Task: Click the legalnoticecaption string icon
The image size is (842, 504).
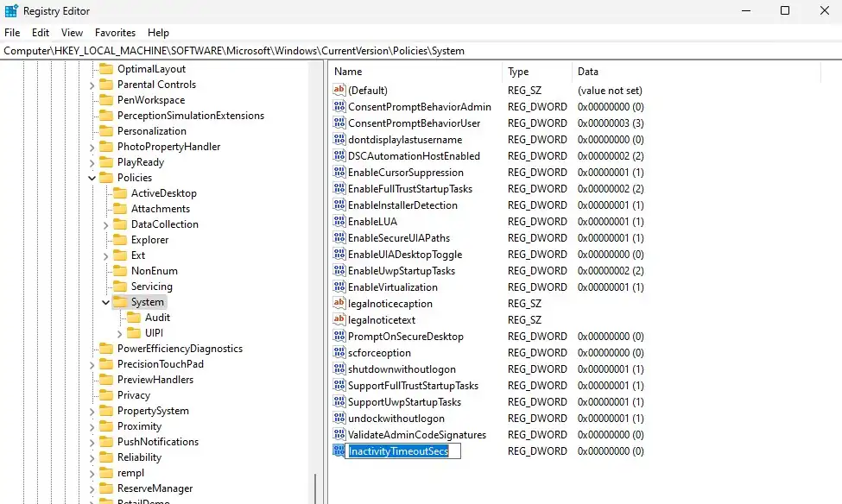Action: tap(339, 303)
